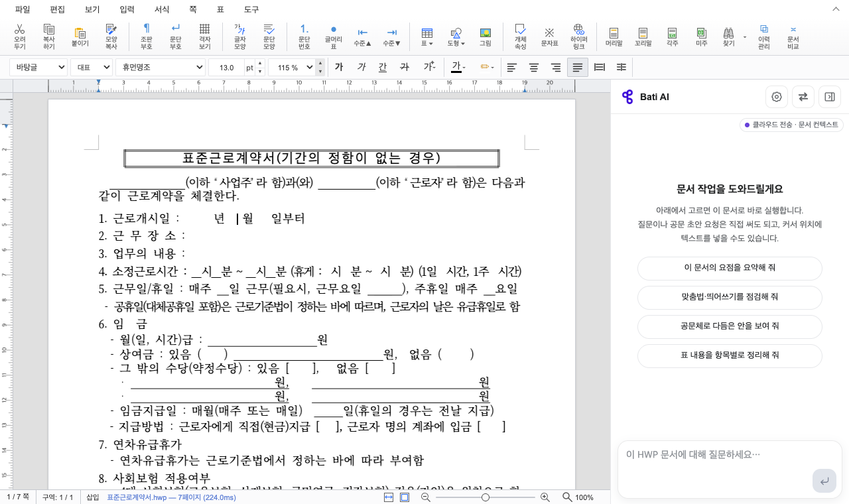
Task: Click '이 문서의 요점을 요약해 줘' suggestion
Action: tap(730, 268)
